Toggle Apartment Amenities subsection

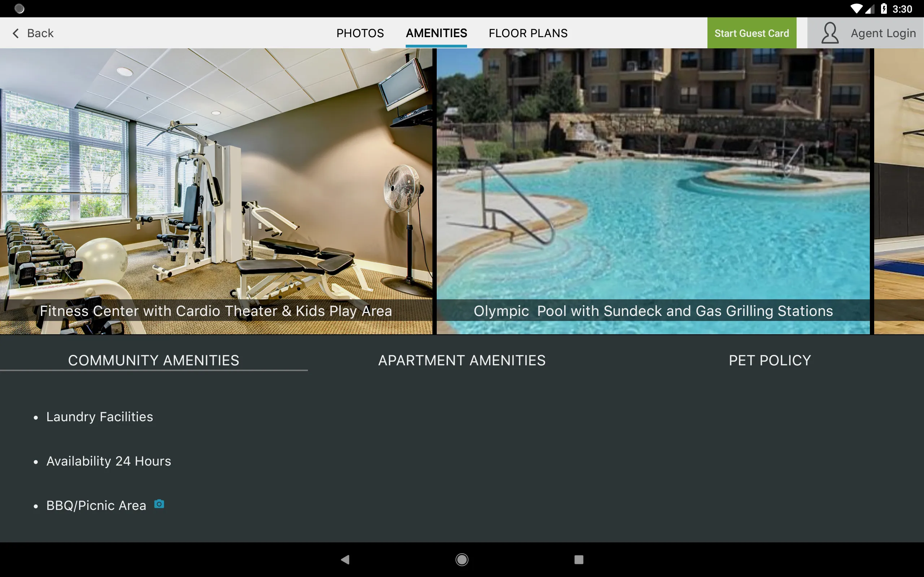click(x=462, y=360)
